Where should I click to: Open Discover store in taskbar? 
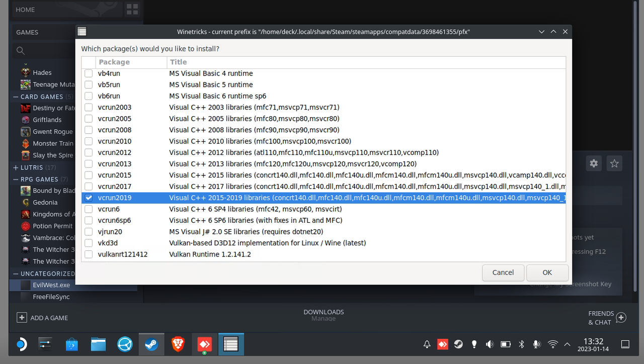[x=71, y=344]
